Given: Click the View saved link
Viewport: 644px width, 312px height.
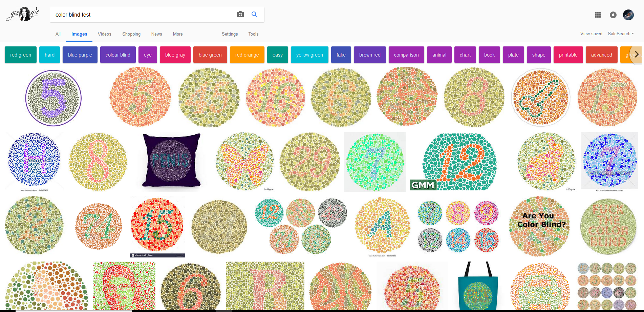Looking at the screenshot, I should pyautogui.click(x=591, y=34).
